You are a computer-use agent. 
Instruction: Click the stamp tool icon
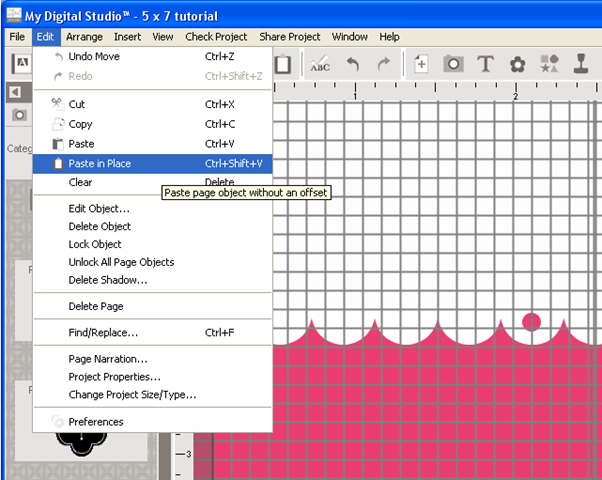click(x=581, y=64)
